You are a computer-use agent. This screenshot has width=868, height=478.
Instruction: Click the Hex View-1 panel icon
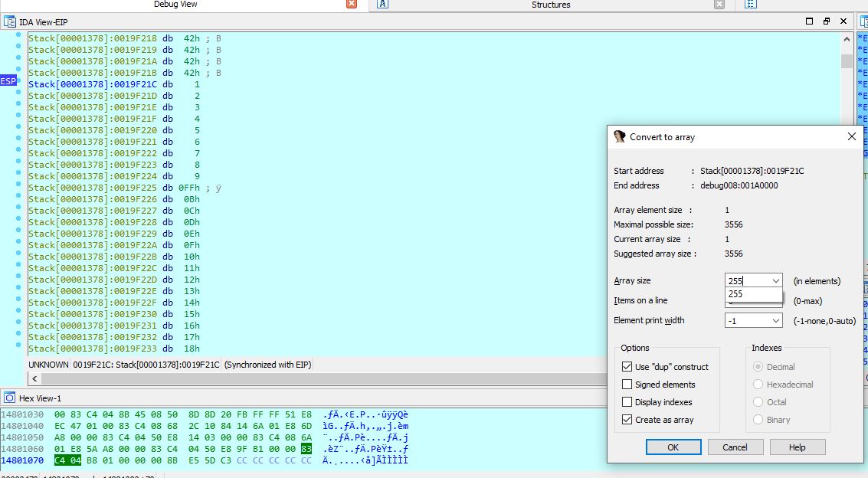[x=9, y=398]
